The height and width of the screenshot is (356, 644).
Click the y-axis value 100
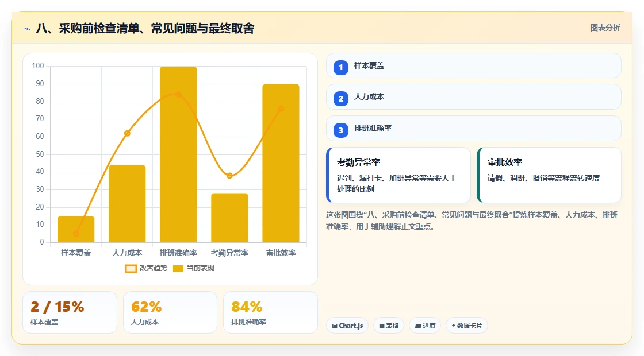(38, 65)
